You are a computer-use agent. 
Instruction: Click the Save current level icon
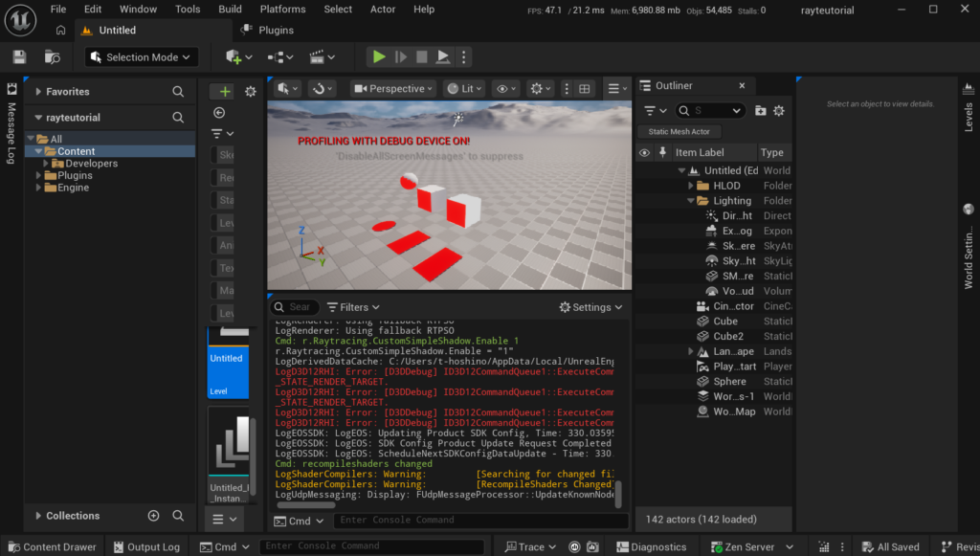pos(19,57)
